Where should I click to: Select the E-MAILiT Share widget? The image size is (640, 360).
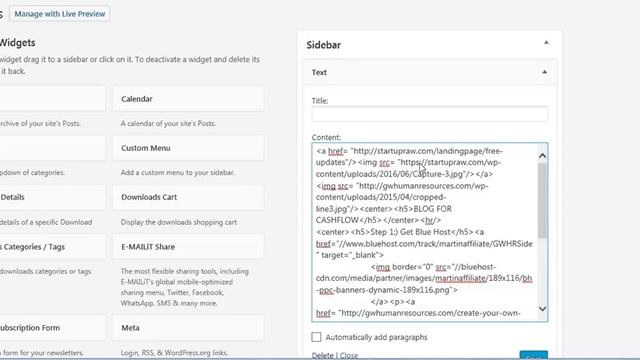point(188,247)
